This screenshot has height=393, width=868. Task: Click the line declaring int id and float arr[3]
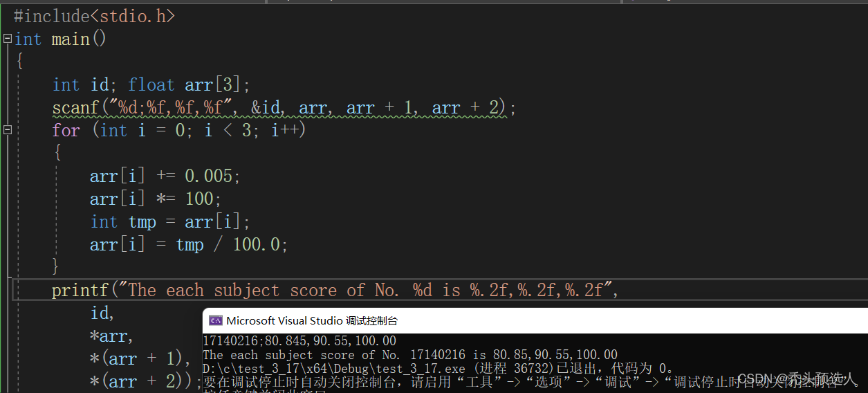[151, 84]
